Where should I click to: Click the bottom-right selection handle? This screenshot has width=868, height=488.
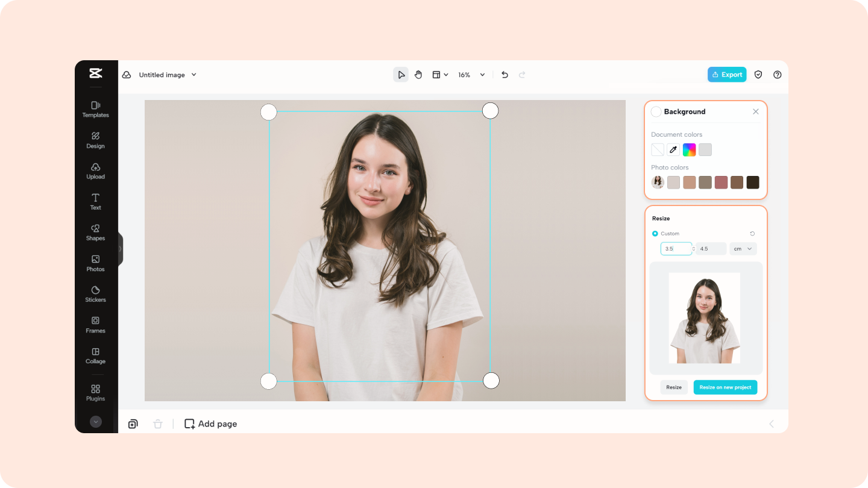point(491,381)
